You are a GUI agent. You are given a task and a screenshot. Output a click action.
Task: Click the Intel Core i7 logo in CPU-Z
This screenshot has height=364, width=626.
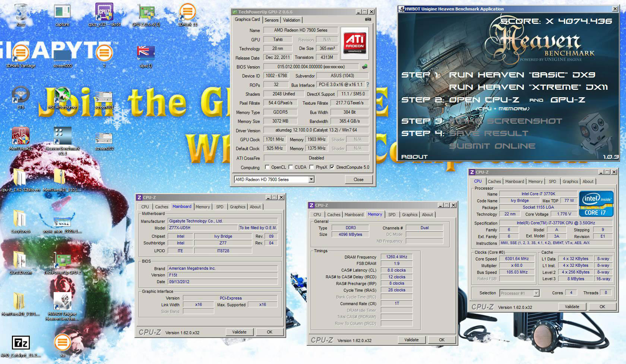[595, 203]
